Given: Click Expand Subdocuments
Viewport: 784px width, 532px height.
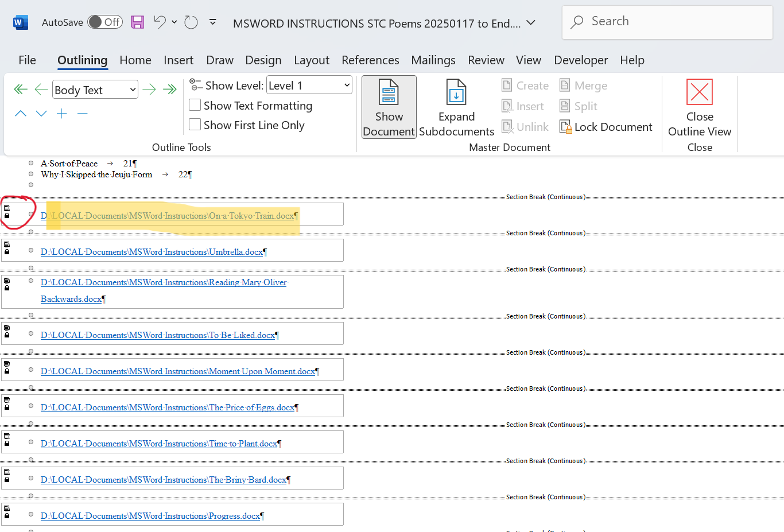Looking at the screenshot, I should 456,107.
